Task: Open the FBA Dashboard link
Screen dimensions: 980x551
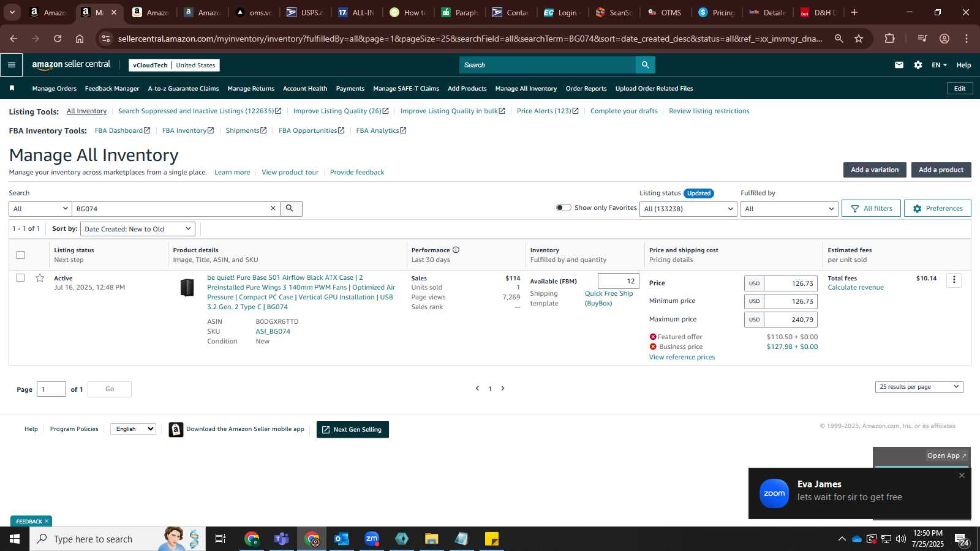Action: coord(123,130)
